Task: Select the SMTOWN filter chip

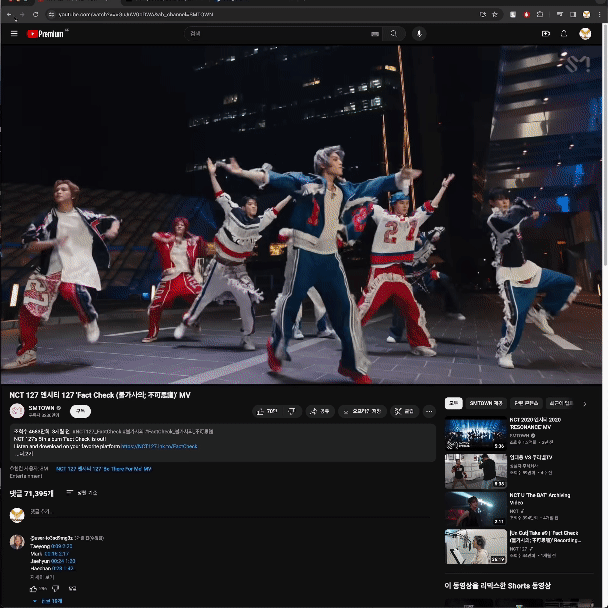Action: pos(486,403)
